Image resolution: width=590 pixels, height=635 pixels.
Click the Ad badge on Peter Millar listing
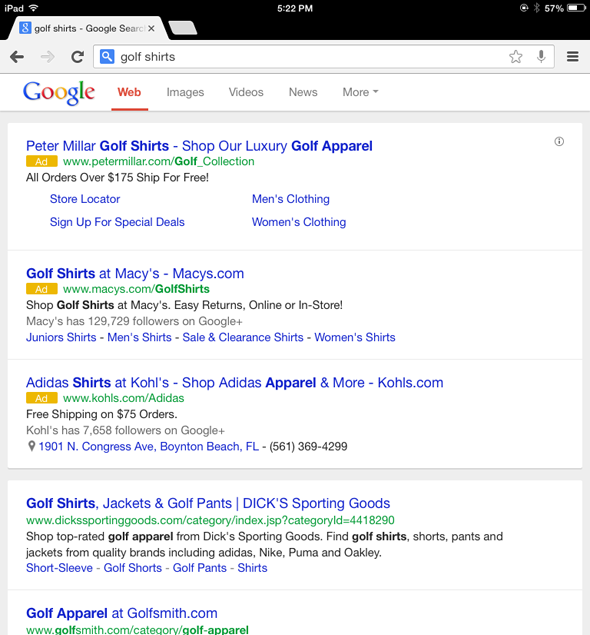pos(42,162)
